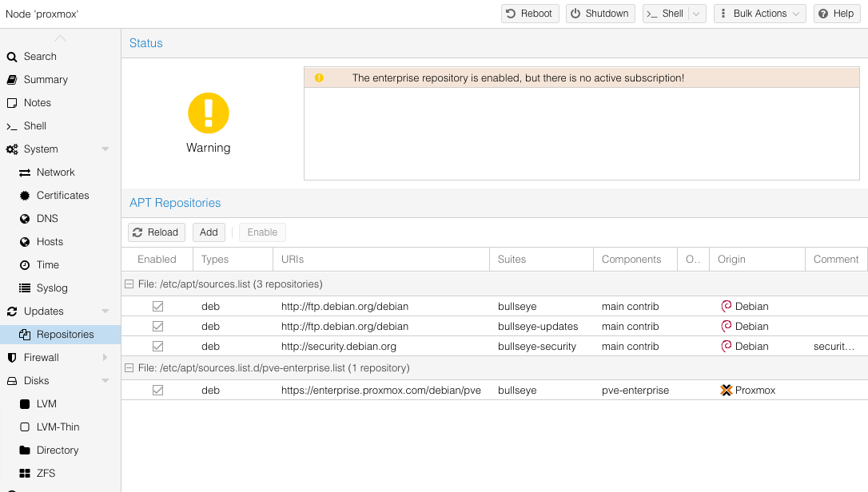Click the Add repository button
868x492 pixels.
(209, 232)
